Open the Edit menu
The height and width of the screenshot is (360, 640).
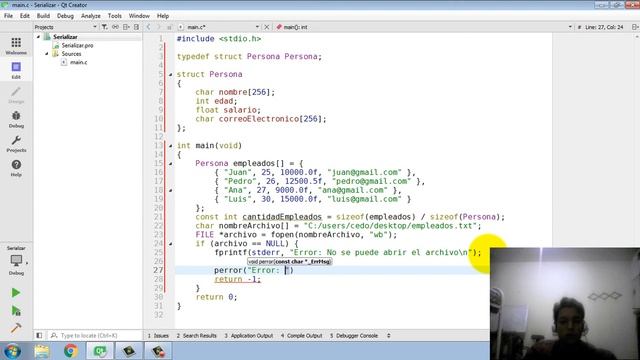coord(24,16)
